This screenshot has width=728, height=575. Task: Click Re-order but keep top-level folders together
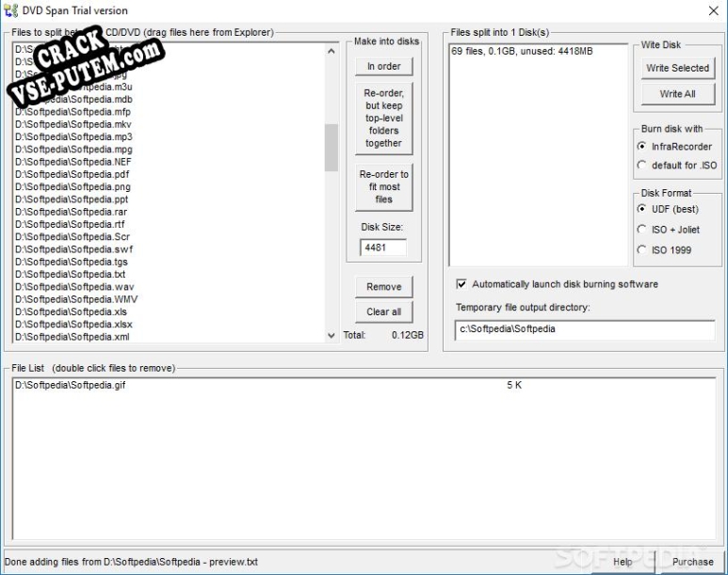pos(384,119)
